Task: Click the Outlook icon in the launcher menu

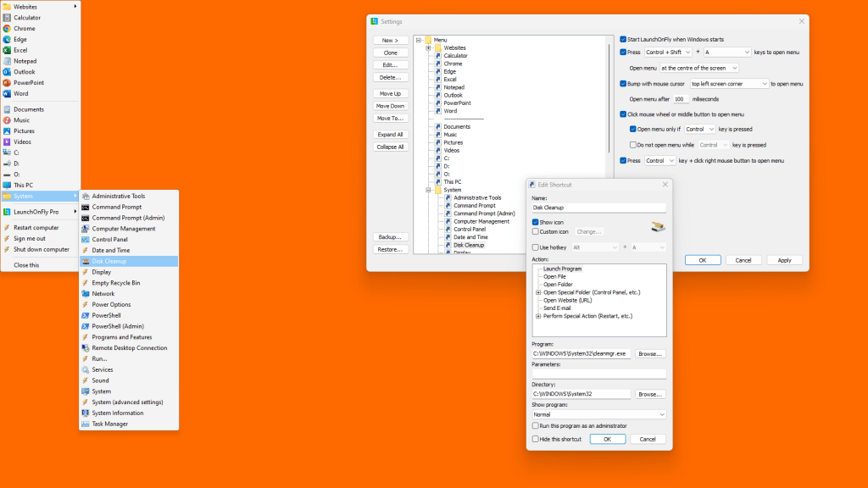Action: (x=7, y=72)
